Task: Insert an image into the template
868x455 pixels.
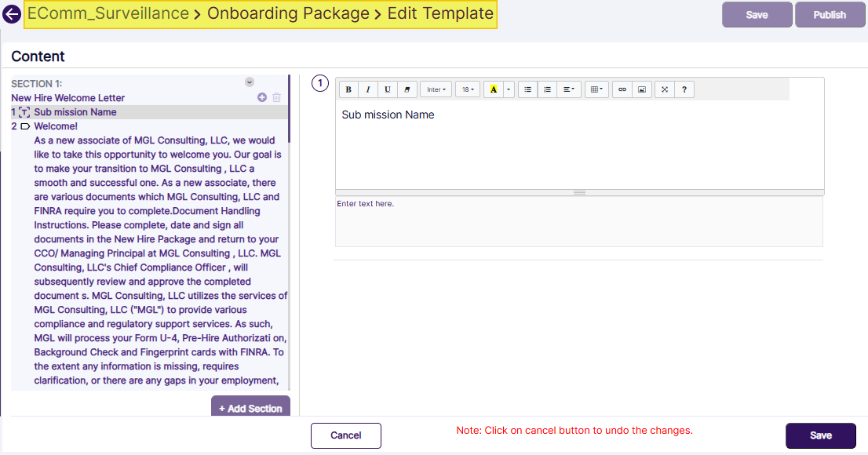Action: (x=641, y=89)
